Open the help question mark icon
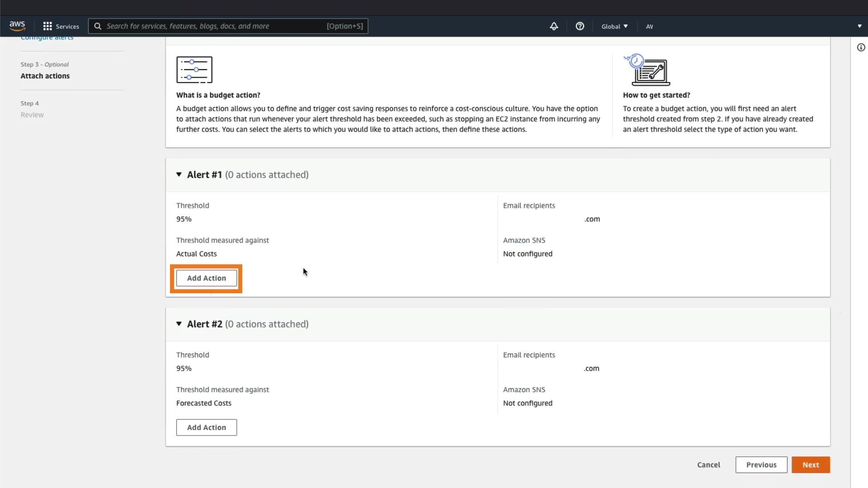Screen dimensions: 868x488 [x=580, y=26]
